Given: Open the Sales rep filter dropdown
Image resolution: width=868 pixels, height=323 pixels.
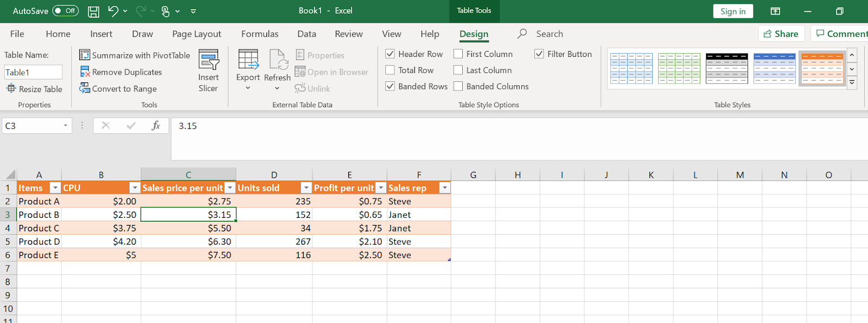Looking at the screenshot, I should pos(445,188).
